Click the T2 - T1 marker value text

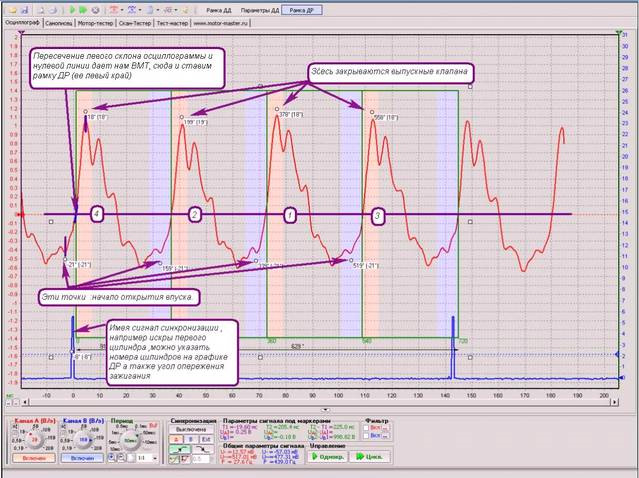[x=331, y=427]
